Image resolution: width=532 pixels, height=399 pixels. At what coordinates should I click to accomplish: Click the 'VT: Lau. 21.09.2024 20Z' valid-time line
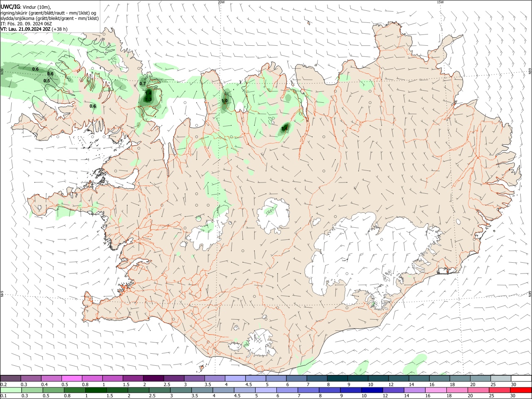(x=27, y=29)
